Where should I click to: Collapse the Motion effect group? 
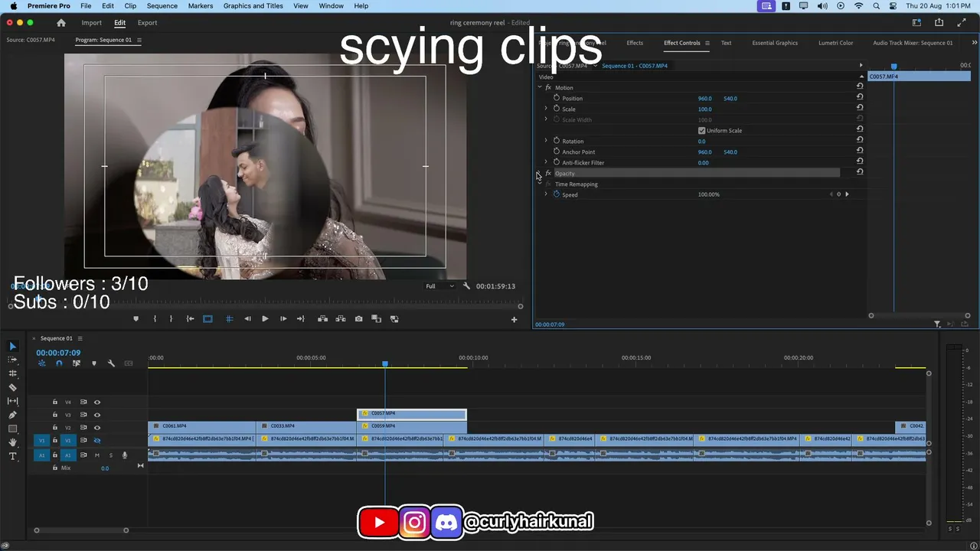(x=539, y=87)
